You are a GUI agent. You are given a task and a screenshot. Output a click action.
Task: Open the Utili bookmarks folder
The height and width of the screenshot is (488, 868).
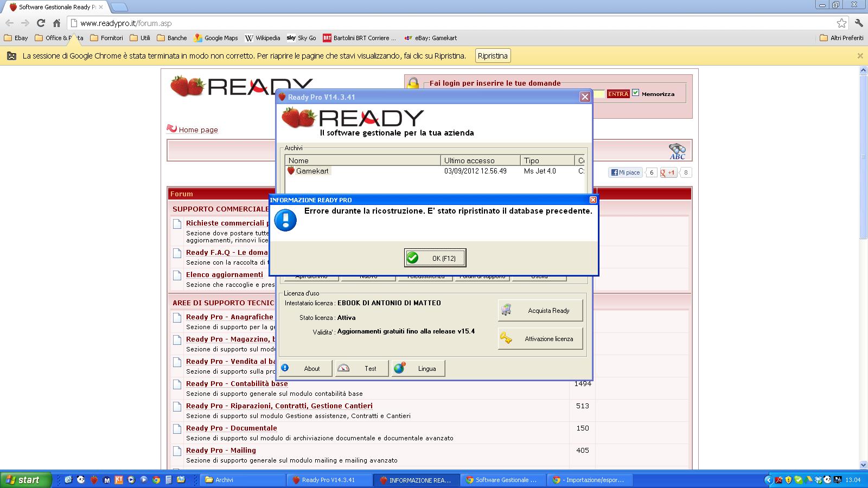(140, 38)
